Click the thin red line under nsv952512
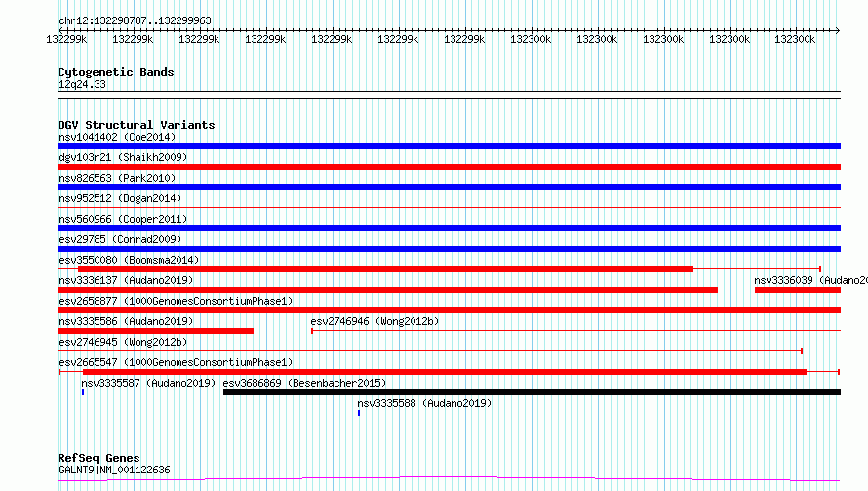Viewport: 868px width, 491px height. [x=449, y=208]
